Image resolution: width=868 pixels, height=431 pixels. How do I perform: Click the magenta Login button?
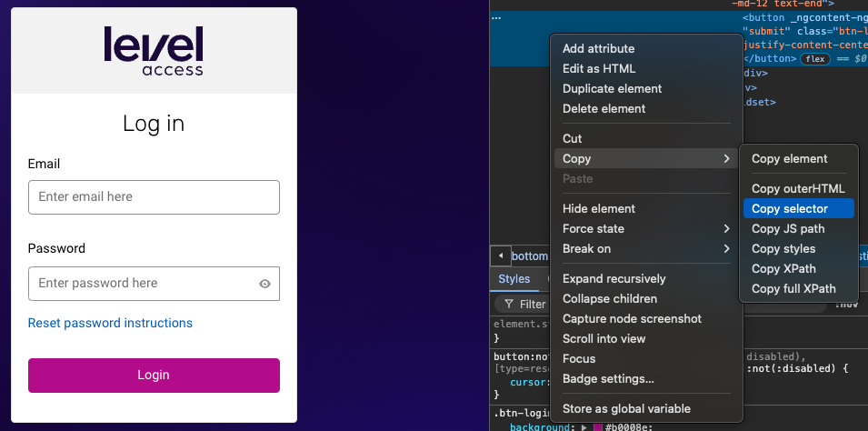154,375
